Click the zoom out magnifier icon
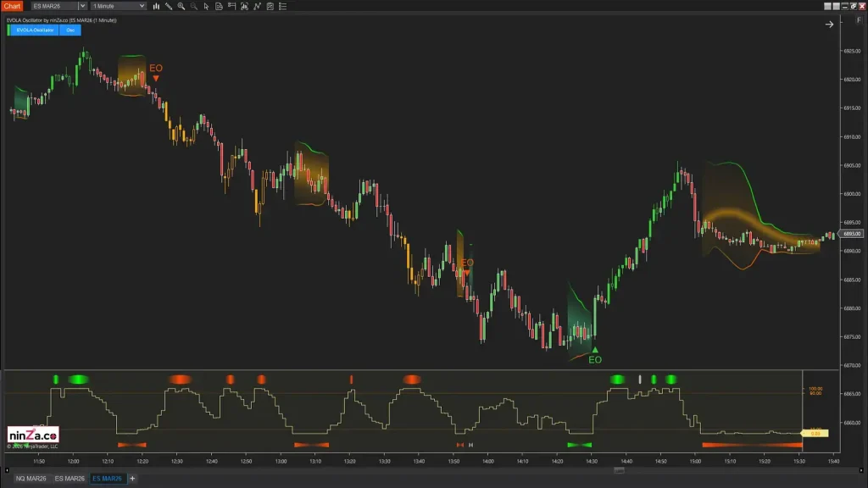 tap(193, 6)
